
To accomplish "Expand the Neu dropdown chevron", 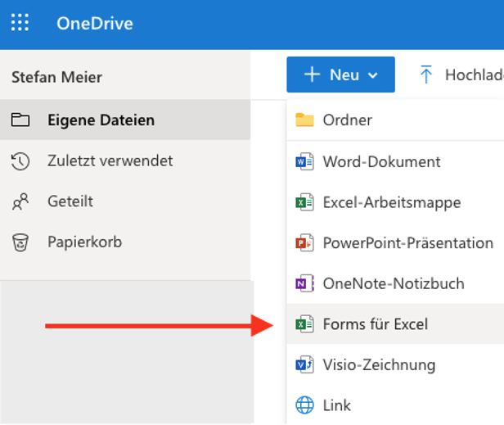I will (x=373, y=75).
